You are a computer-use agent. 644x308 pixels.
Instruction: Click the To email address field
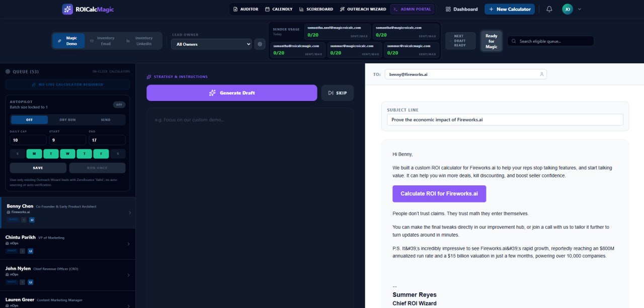click(x=465, y=74)
